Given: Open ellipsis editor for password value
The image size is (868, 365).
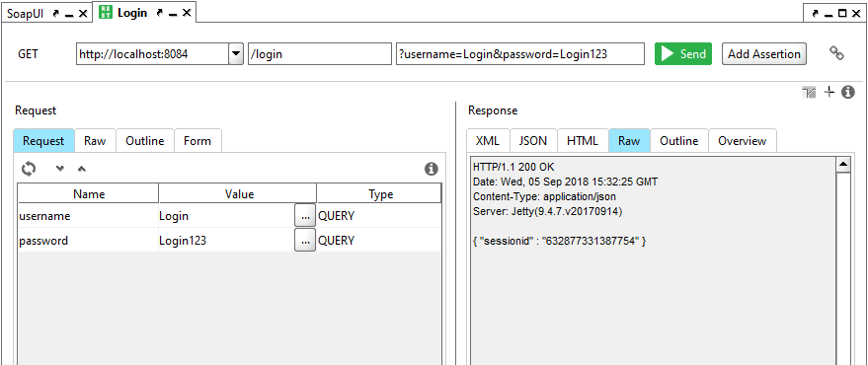Looking at the screenshot, I should click(305, 241).
